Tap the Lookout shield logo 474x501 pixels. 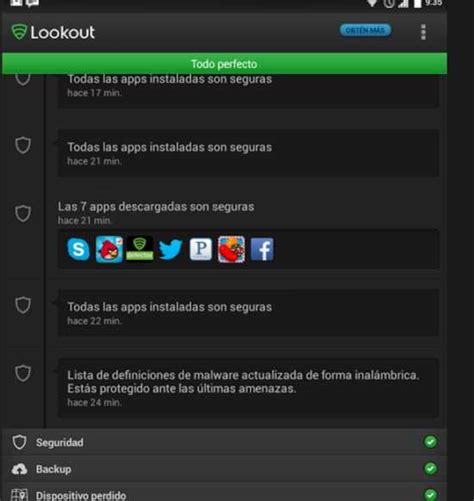19,32
